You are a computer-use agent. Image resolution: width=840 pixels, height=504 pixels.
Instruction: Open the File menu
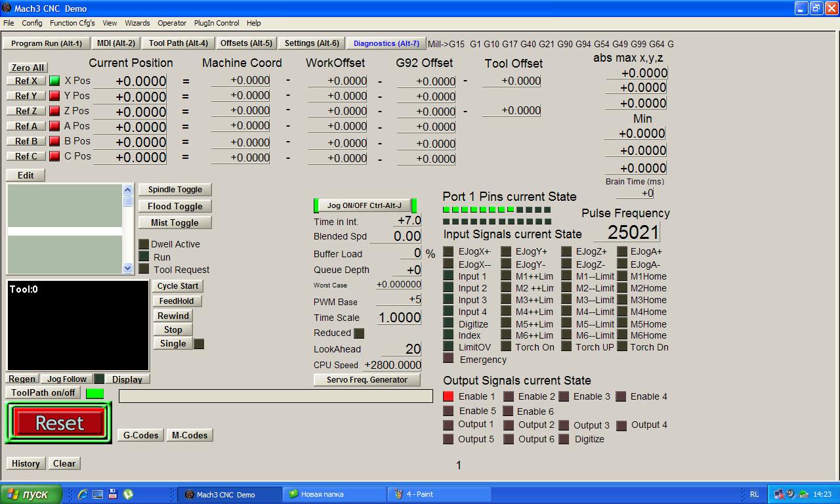pos(9,23)
